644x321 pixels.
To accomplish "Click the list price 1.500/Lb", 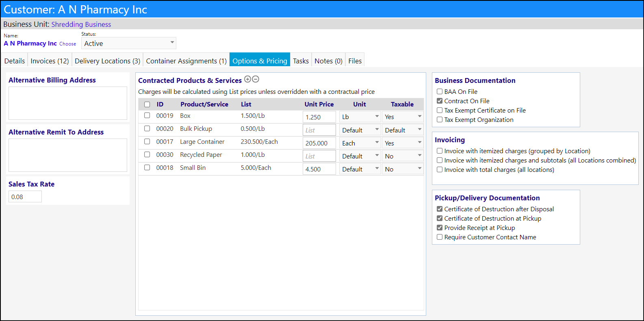I will 253,116.
